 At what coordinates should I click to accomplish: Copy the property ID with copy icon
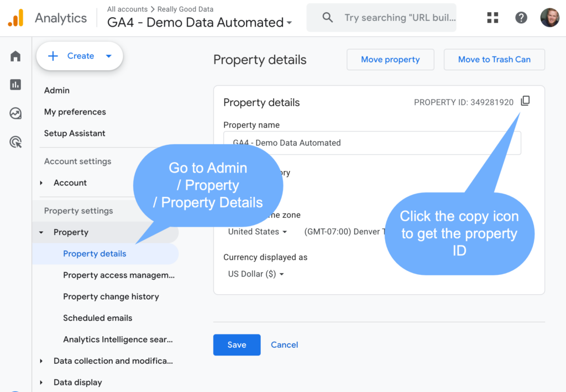(x=525, y=101)
